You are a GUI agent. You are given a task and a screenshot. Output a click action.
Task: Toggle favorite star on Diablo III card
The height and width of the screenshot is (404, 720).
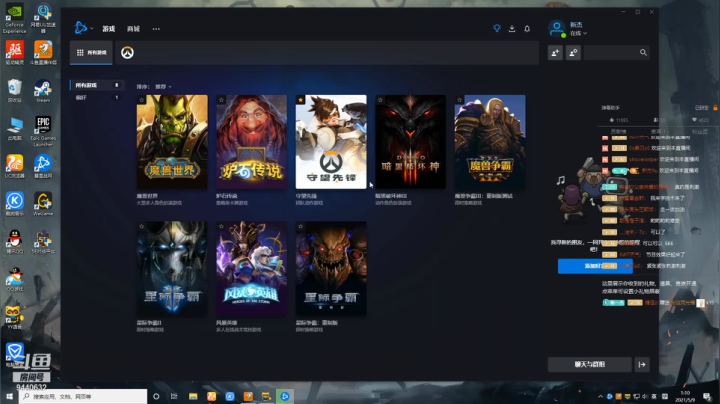click(380, 100)
